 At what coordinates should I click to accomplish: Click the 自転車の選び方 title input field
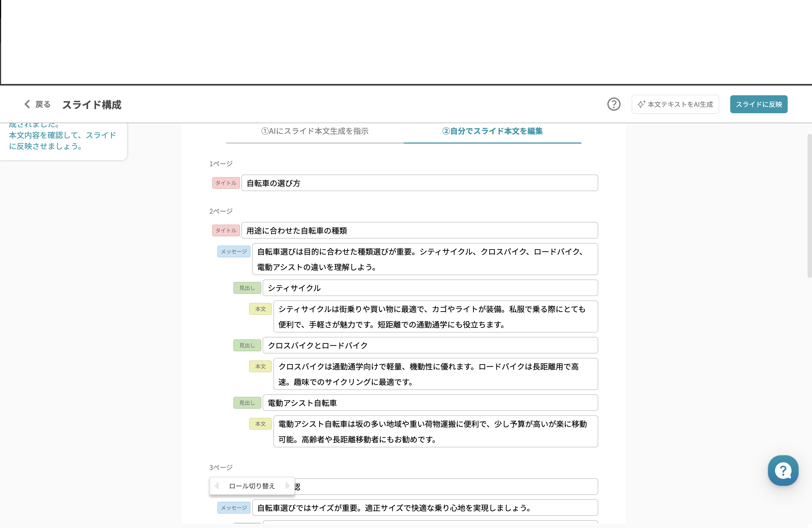pos(420,183)
